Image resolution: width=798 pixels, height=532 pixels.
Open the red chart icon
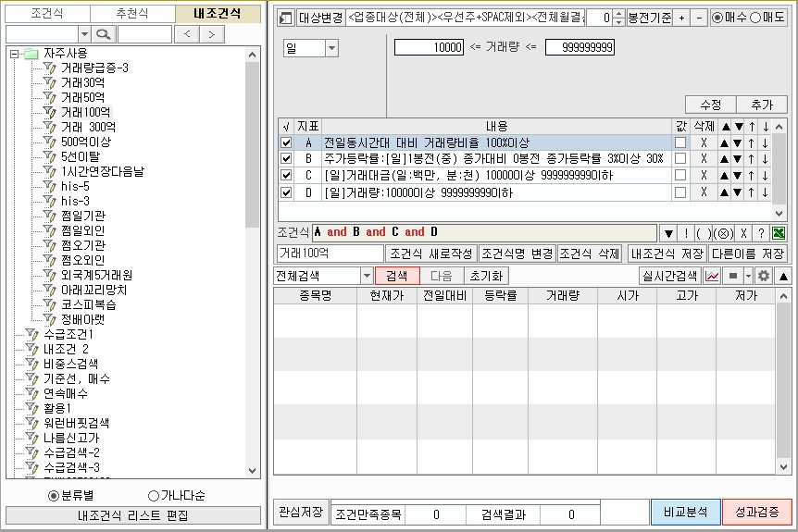click(713, 276)
